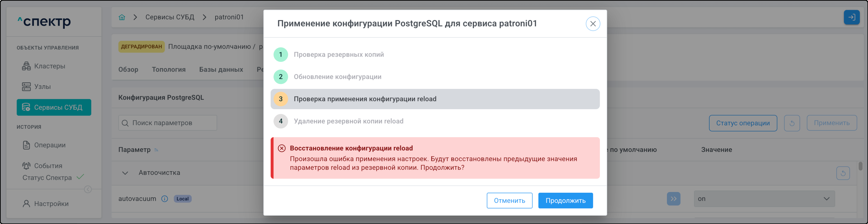Screen dimensions: 868x224
Task: Click the home breadcrumb icon
Action: (122, 17)
